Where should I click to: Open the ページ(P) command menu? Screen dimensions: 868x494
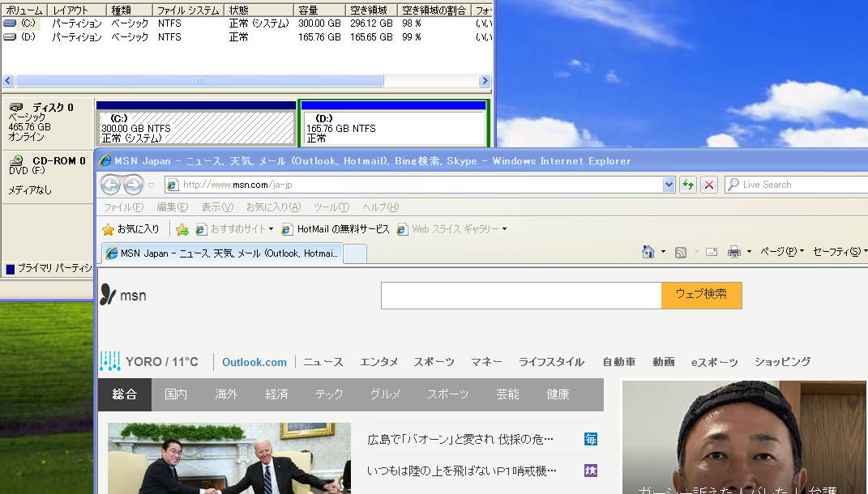pos(782,252)
